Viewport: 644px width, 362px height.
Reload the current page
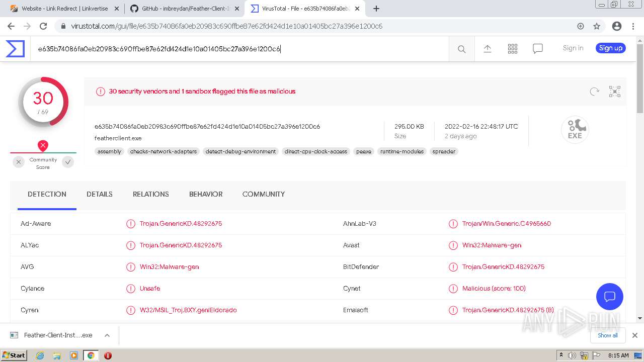43,26
